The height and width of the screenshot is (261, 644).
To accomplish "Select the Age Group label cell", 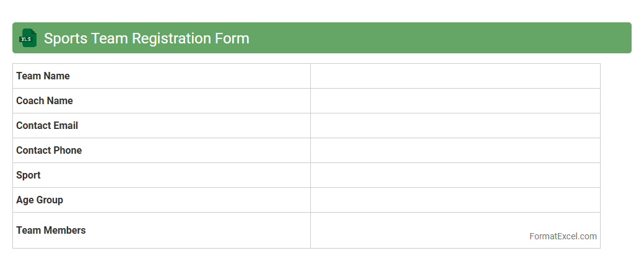I will (161, 200).
